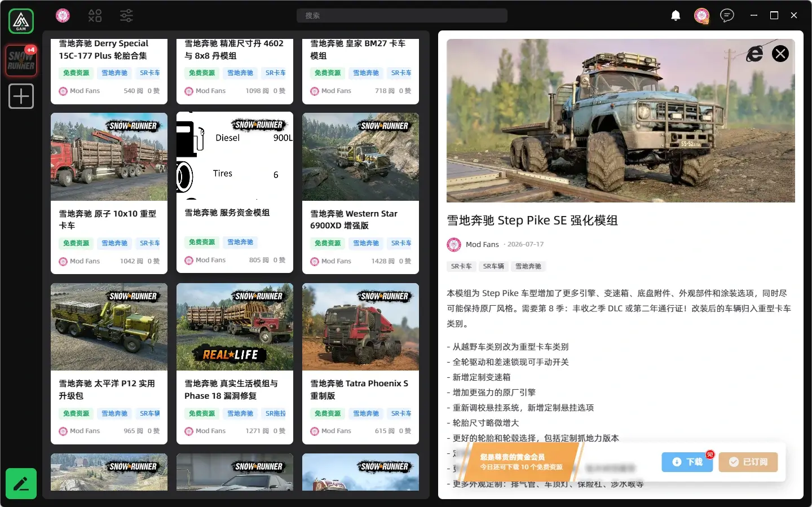
Task: Open the green edit pencil button
Action: click(21, 483)
